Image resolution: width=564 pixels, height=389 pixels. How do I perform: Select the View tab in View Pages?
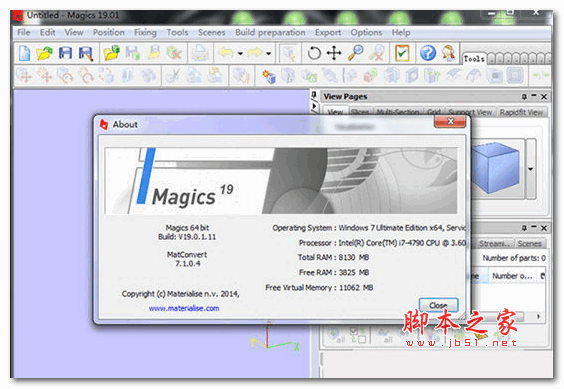coord(335,112)
